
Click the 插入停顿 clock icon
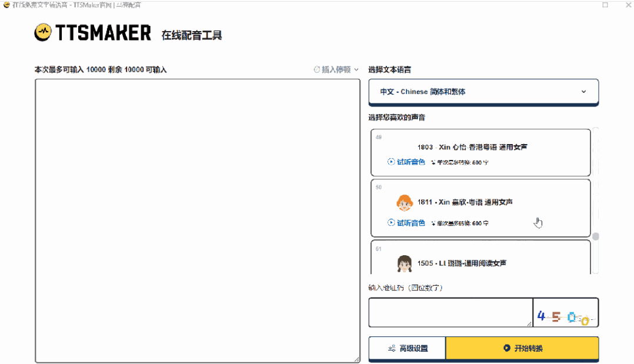click(316, 69)
